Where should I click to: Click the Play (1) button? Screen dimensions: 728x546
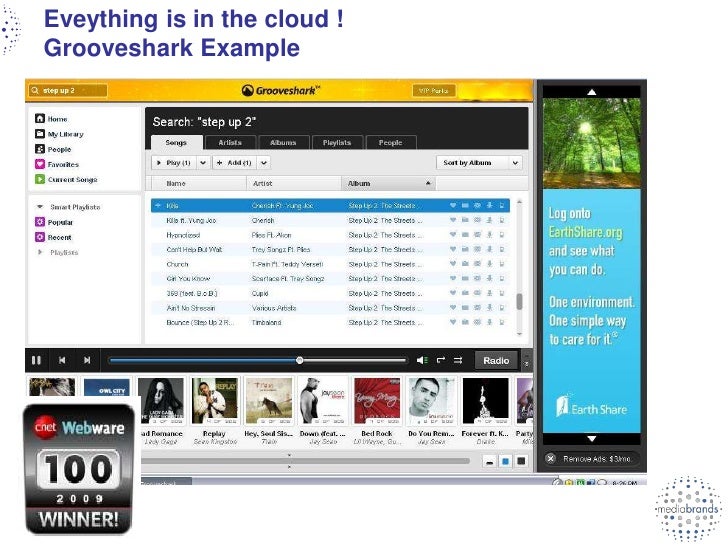pos(175,163)
